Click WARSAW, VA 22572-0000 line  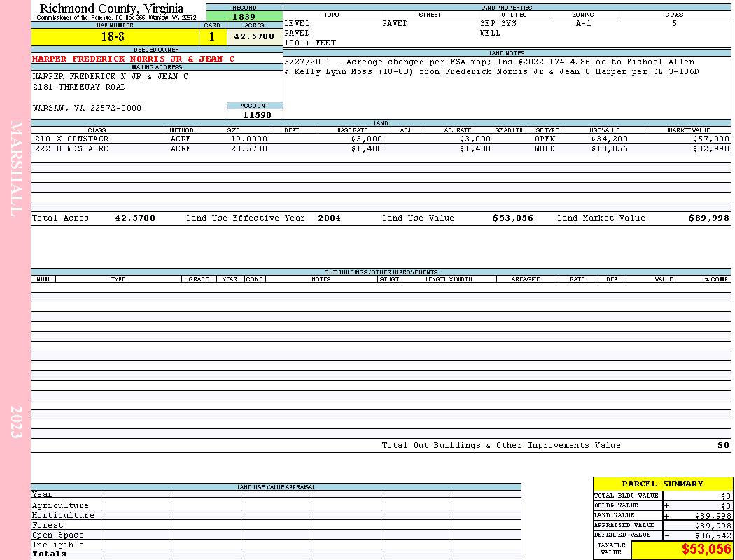(x=87, y=108)
